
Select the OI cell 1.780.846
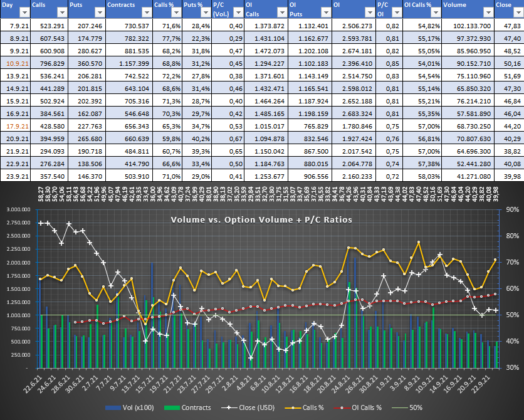pyautogui.click(x=354, y=126)
